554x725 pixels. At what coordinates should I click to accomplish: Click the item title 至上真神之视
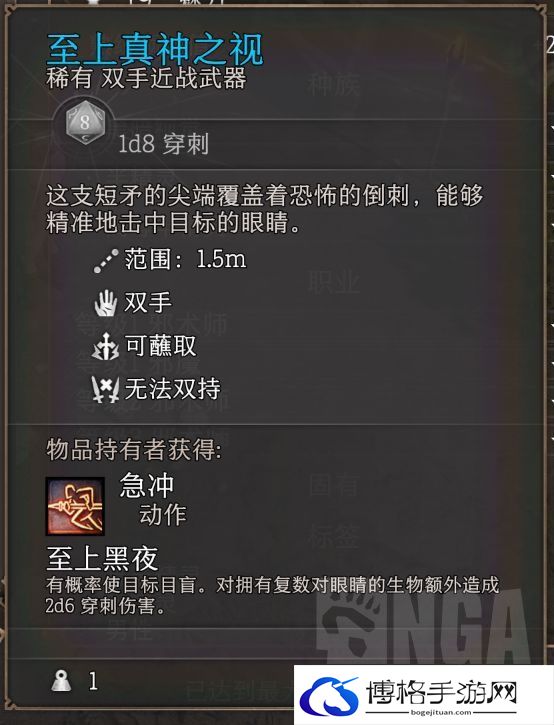155,49
